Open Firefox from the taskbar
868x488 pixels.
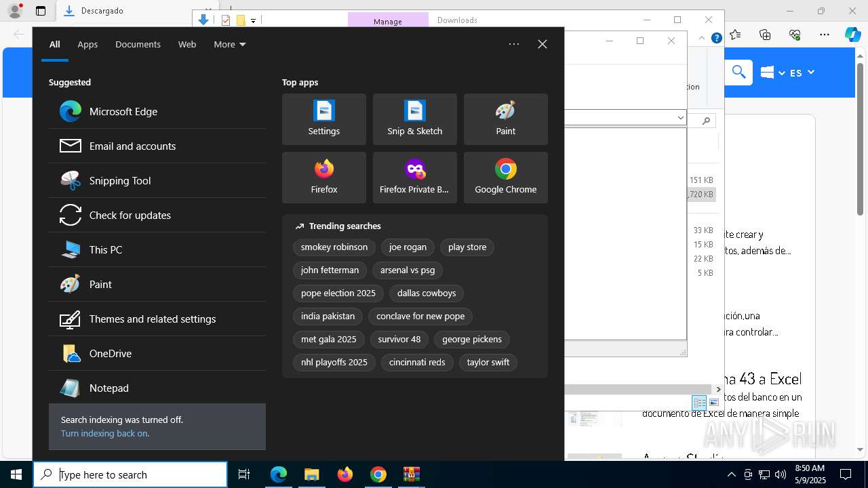tap(345, 474)
